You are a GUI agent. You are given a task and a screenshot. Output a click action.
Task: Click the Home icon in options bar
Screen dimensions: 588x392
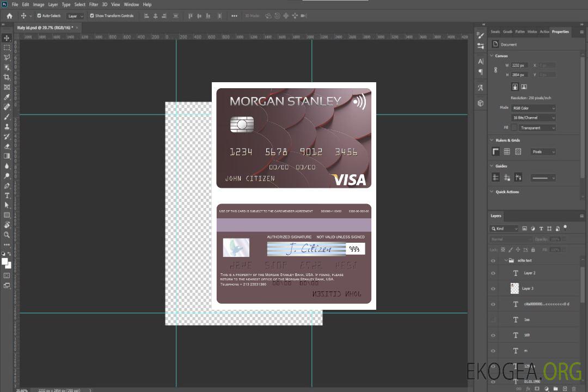pyautogui.click(x=9, y=16)
